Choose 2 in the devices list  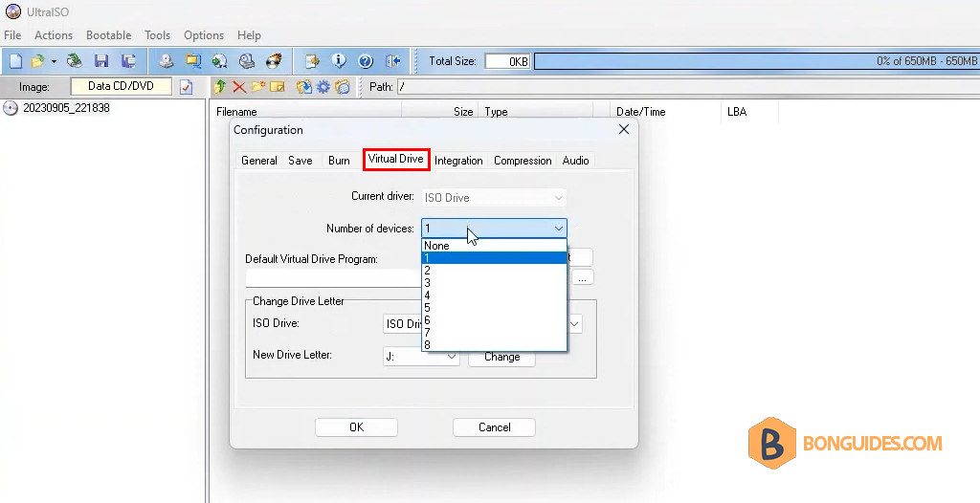coord(494,270)
